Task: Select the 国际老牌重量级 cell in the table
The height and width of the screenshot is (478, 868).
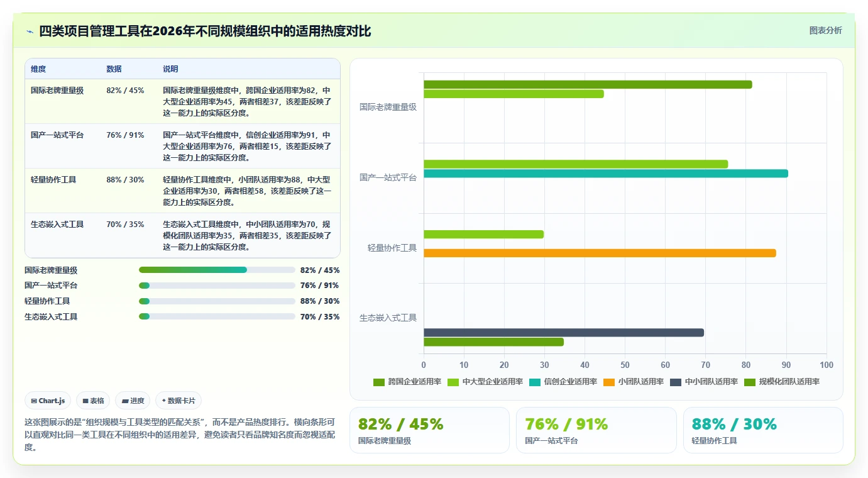Action: [x=57, y=91]
